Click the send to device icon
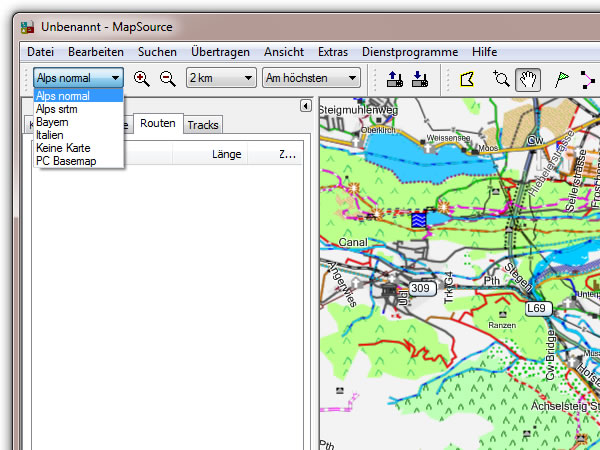 tap(393, 78)
